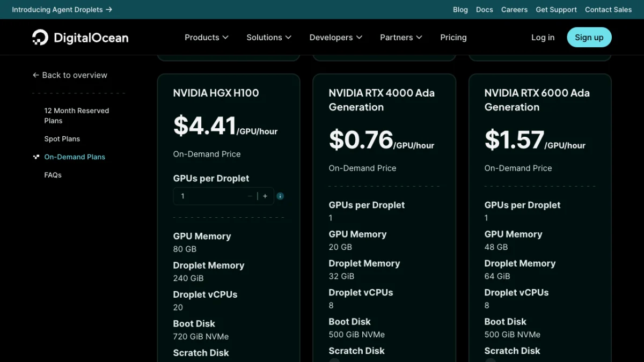Click the DigitalOcean logo
This screenshot has width=644, height=362.
point(80,38)
